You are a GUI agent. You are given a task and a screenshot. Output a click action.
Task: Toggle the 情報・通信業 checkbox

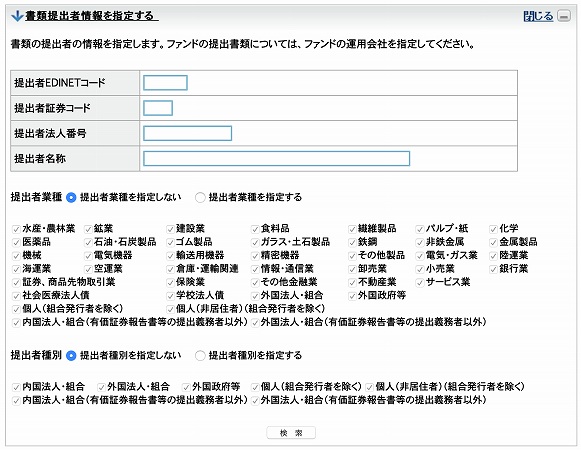pos(255,269)
